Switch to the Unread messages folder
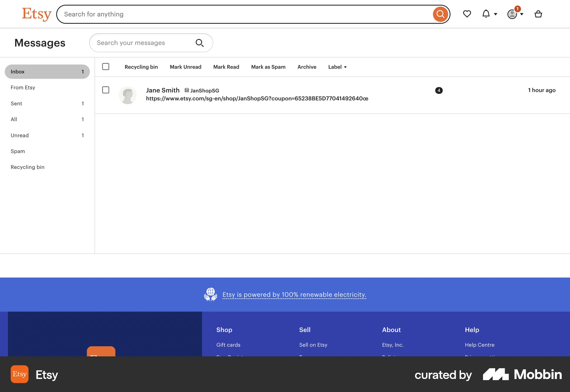 click(x=20, y=135)
